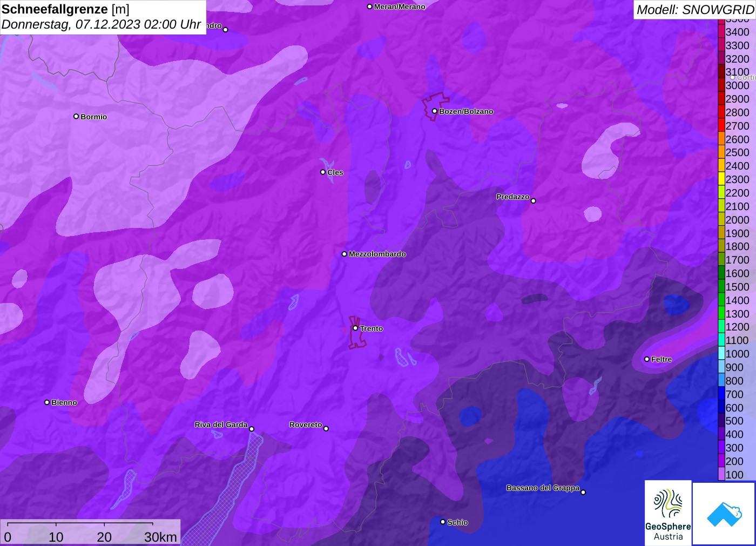The image size is (756, 546).
Task: Select the Trento city marker
Action: coord(355,328)
